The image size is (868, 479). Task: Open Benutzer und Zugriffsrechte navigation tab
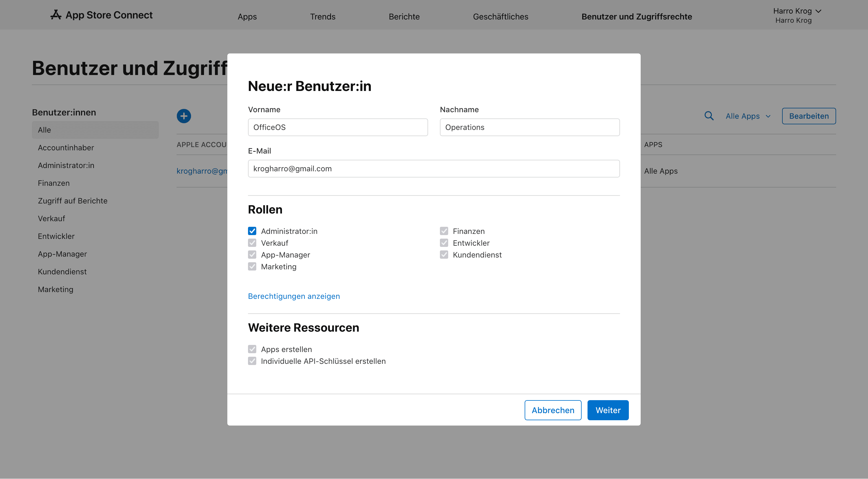pyautogui.click(x=637, y=17)
